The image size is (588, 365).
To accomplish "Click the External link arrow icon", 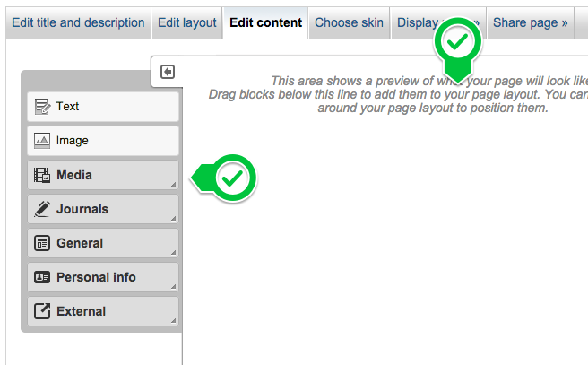I will coord(42,311).
